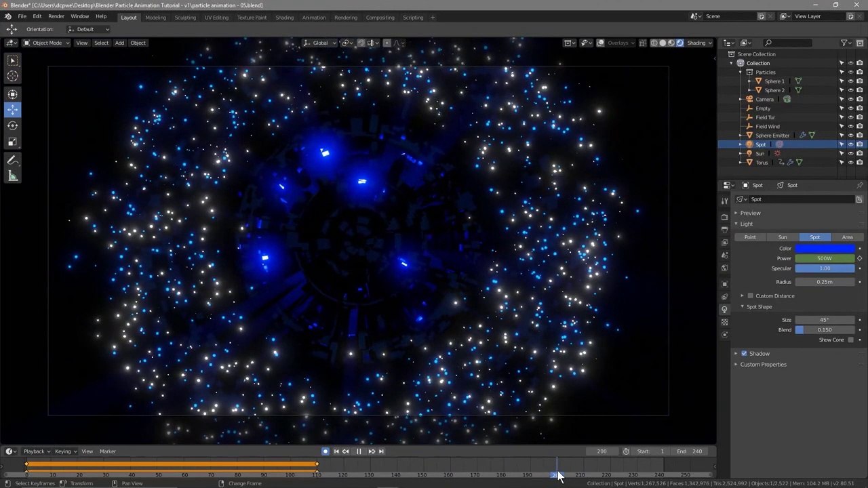Open the outliner filter funnel
Image resolution: width=868 pixels, height=488 pixels.
844,43
